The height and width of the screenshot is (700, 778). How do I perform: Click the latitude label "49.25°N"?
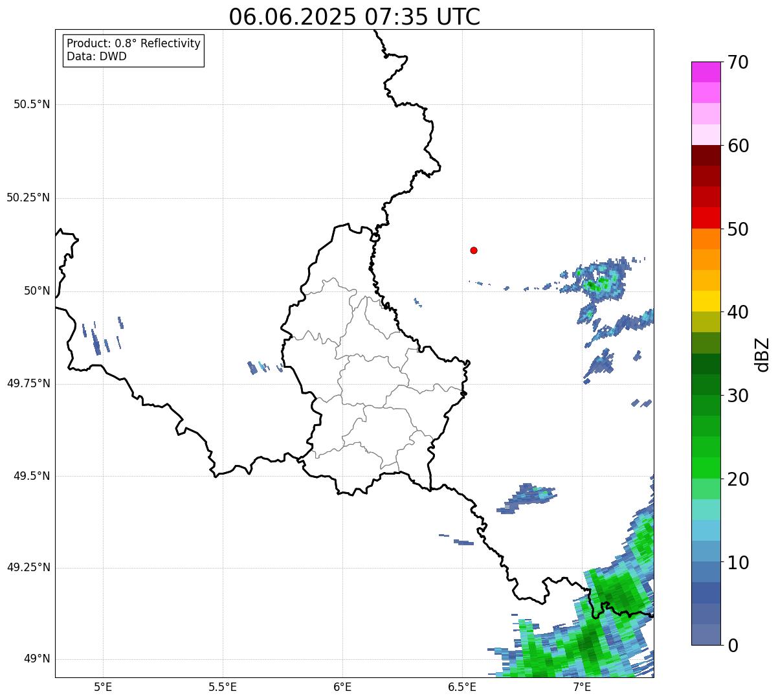pyautogui.click(x=28, y=568)
